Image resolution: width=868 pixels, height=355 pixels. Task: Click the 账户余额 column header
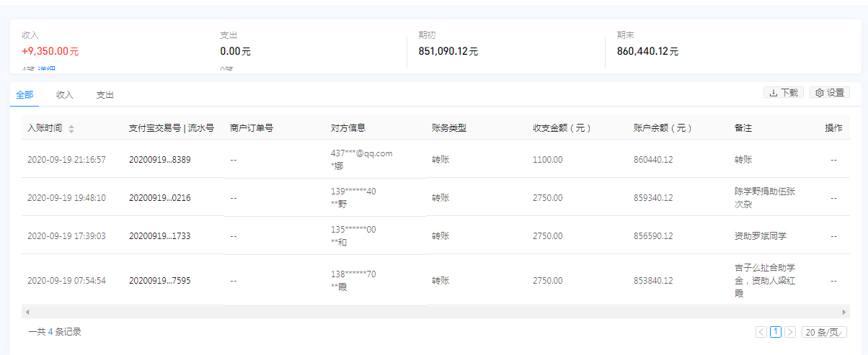(663, 128)
